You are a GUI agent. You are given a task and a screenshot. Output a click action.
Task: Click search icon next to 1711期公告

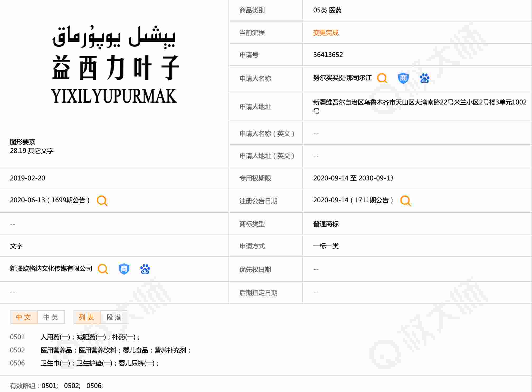pyautogui.click(x=405, y=201)
